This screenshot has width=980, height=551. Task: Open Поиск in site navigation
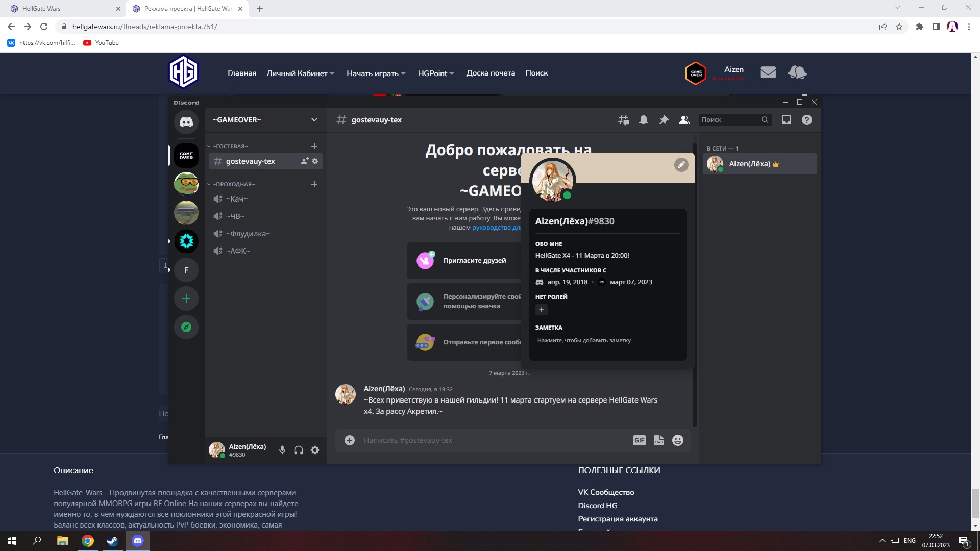click(536, 73)
